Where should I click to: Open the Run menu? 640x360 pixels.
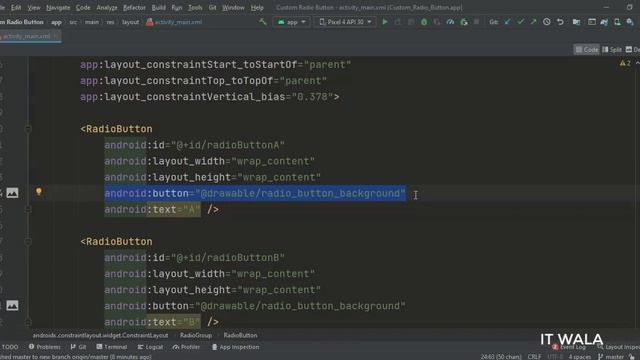click(x=177, y=7)
